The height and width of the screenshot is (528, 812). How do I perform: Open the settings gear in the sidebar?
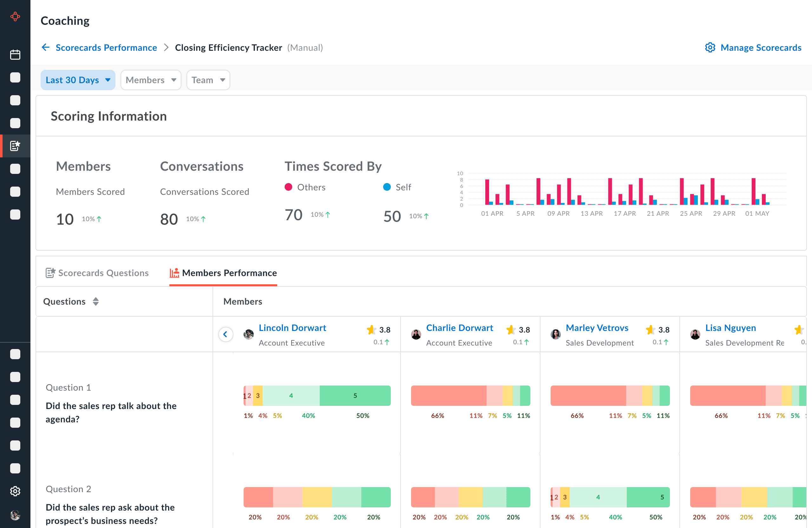(15, 491)
